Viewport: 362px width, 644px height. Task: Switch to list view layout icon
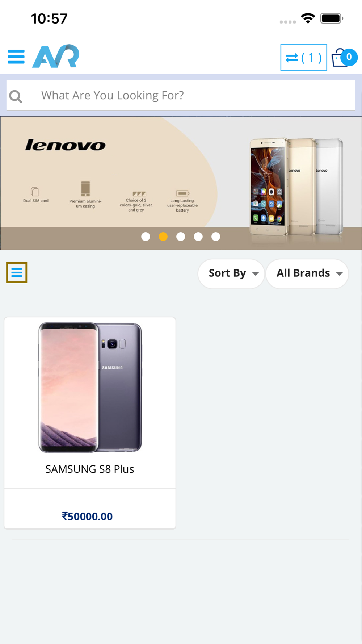click(17, 272)
